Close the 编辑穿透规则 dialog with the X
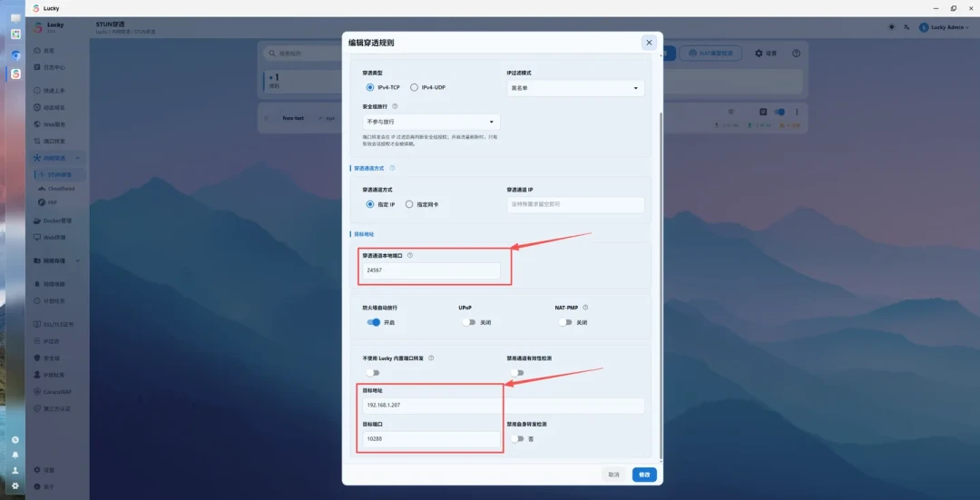Viewport: 980px width, 500px height. point(649,43)
